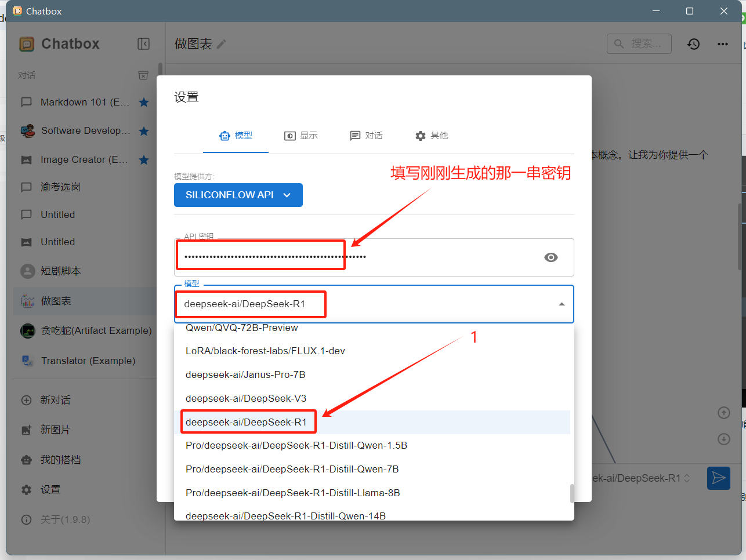The width and height of the screenshot is (746, 560).
Task: Open the Markdown 101 conversation
Action: (x=85, y=102)
